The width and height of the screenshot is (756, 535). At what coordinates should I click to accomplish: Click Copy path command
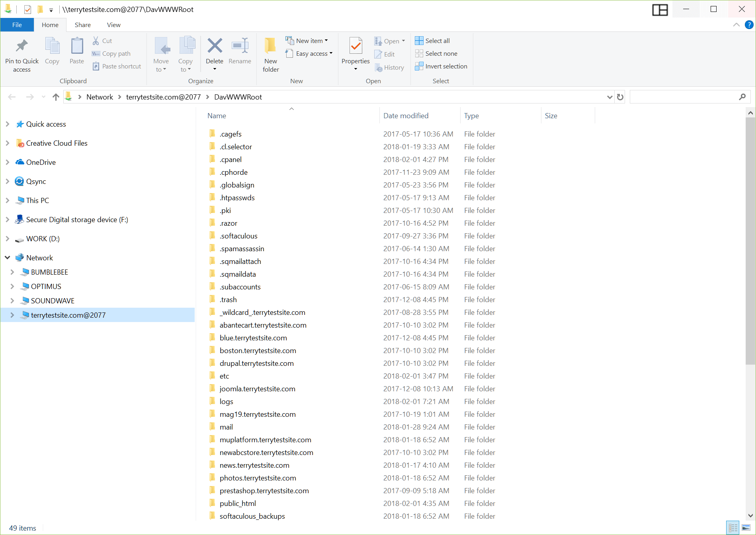click(111, 53)
